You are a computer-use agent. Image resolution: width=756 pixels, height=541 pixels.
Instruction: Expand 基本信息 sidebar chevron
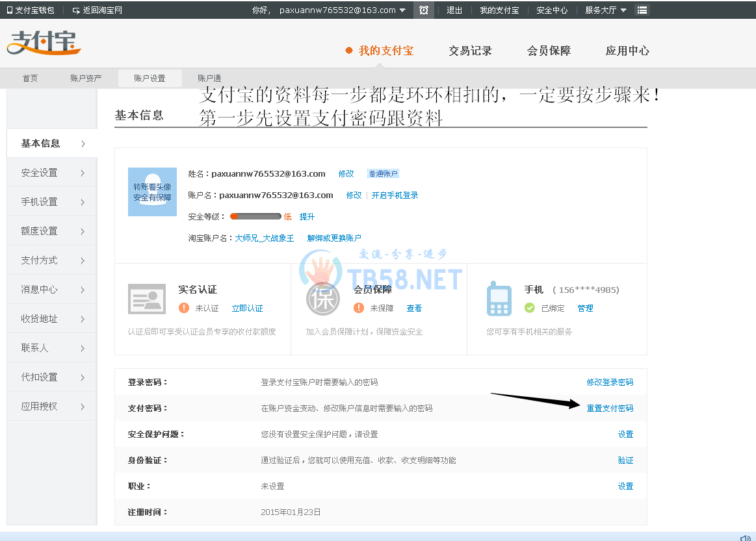click(83, 144)
